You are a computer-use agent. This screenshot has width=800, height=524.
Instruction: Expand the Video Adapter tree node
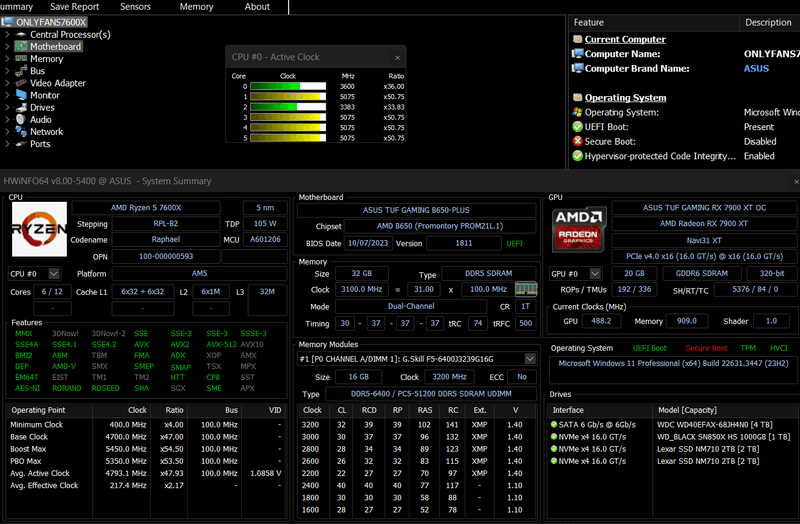(7, 83)
